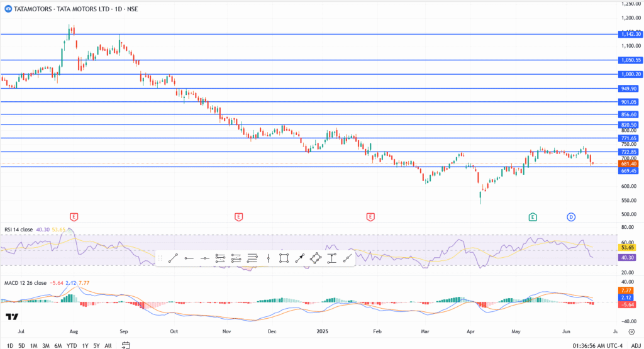Screen dimensions: 644x349
Task: Select the 669.45 horizontal line price label
Action: tap(628, 171)
